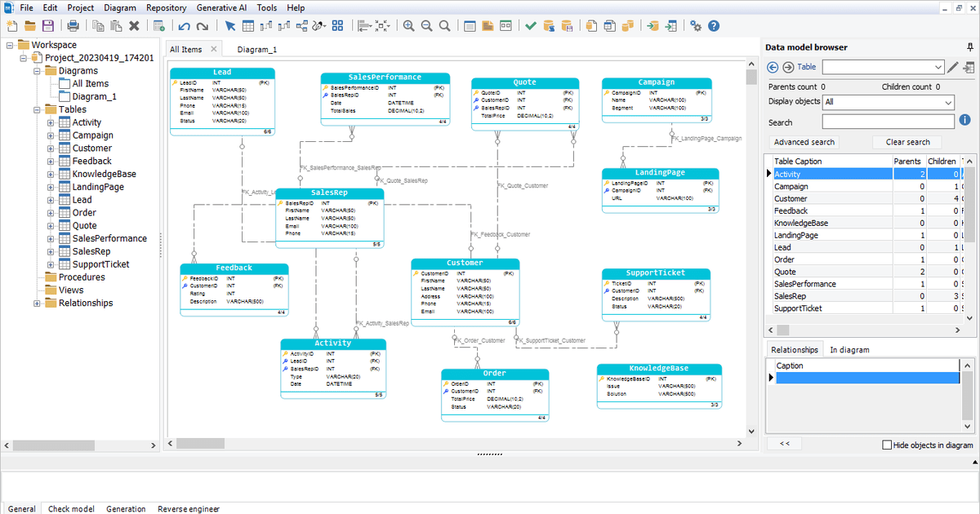The width and height of the screenshot is (980, 514).
Task: Open the Display objects dropdown
Action: pyautogui.click(x=948, y=102)
